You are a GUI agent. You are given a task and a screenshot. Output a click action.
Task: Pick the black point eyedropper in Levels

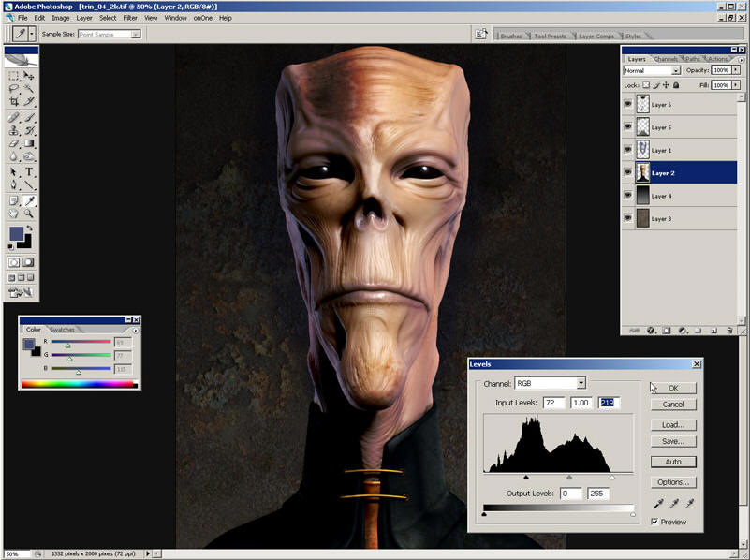658,503
